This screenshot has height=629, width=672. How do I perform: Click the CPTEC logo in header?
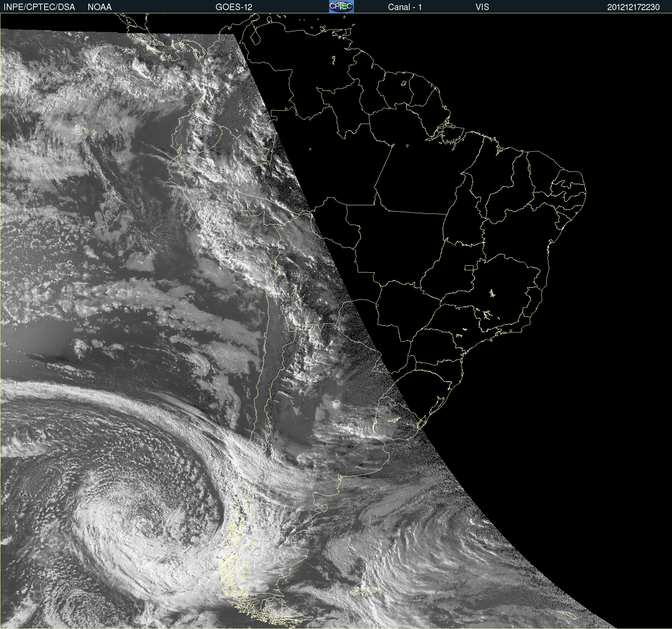[341, 6]
